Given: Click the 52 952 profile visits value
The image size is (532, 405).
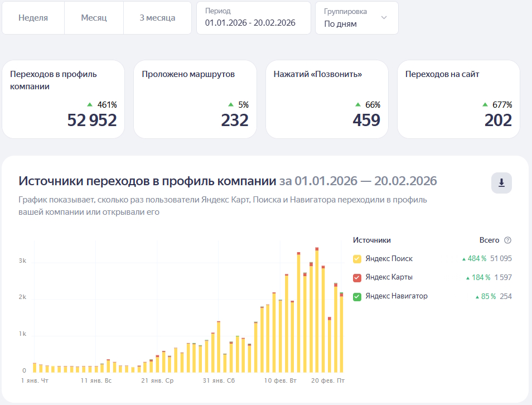Looking at the screenshot, I should point(92,120).
